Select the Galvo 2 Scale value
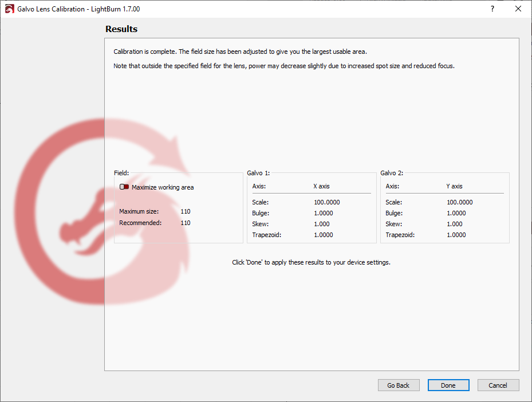Screen dimensions: 532x402 [460, 202]
